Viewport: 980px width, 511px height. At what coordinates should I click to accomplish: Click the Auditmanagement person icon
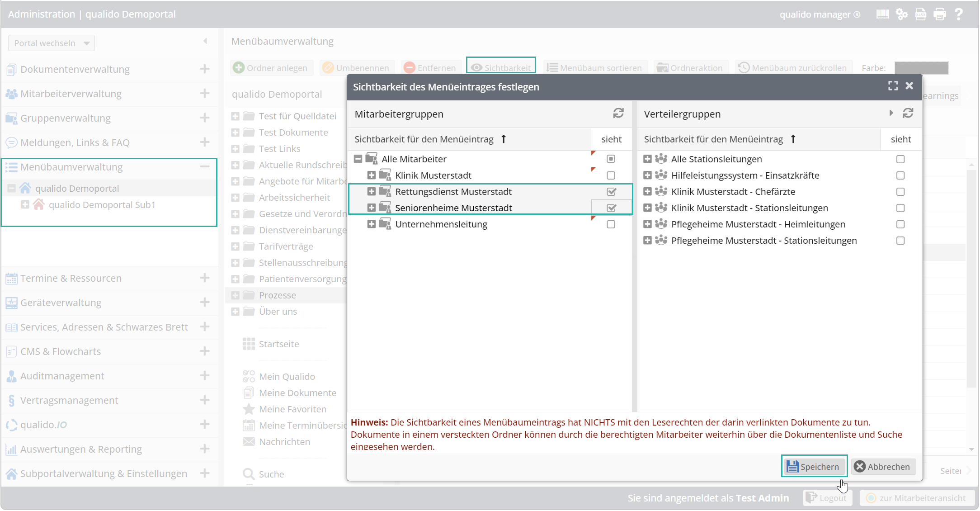pyautogui.click(x=11, y=376)
